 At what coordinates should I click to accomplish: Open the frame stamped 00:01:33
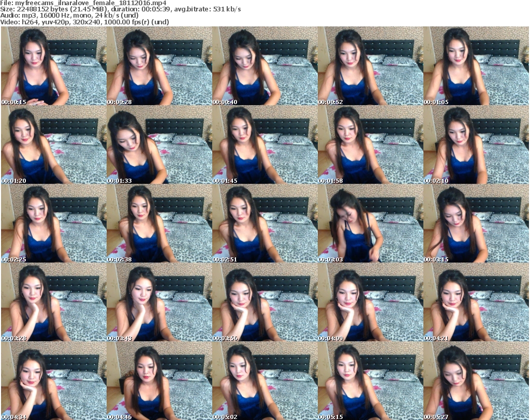159,144
